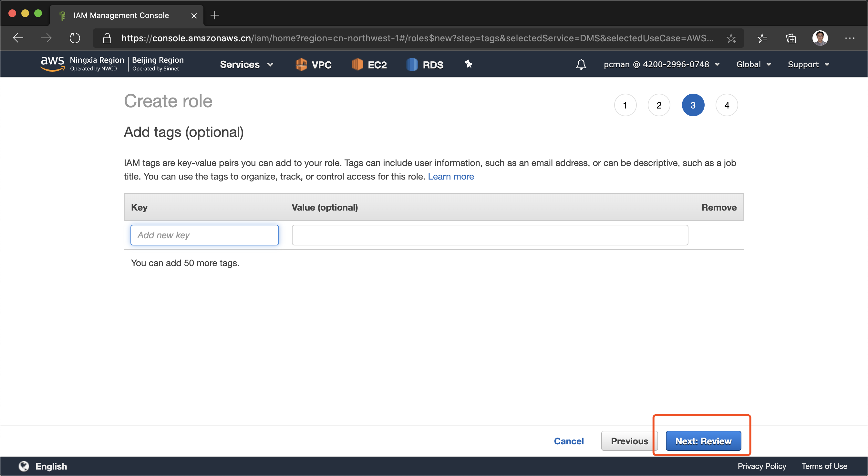Click the notifications bell icon
The height and width of the screenshot is (476, 868).
point(581,64)
